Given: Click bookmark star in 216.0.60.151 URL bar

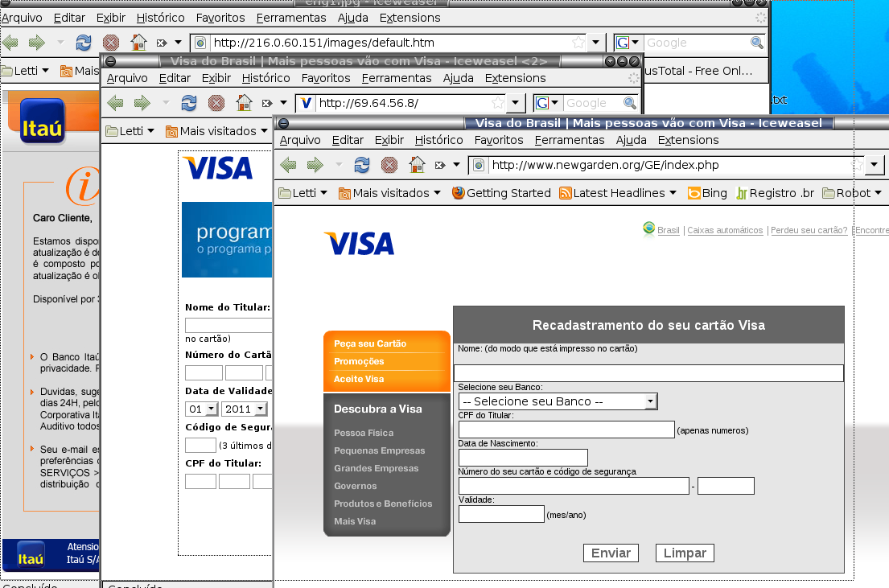Looking at the screenshot, I should coord(578,43).
